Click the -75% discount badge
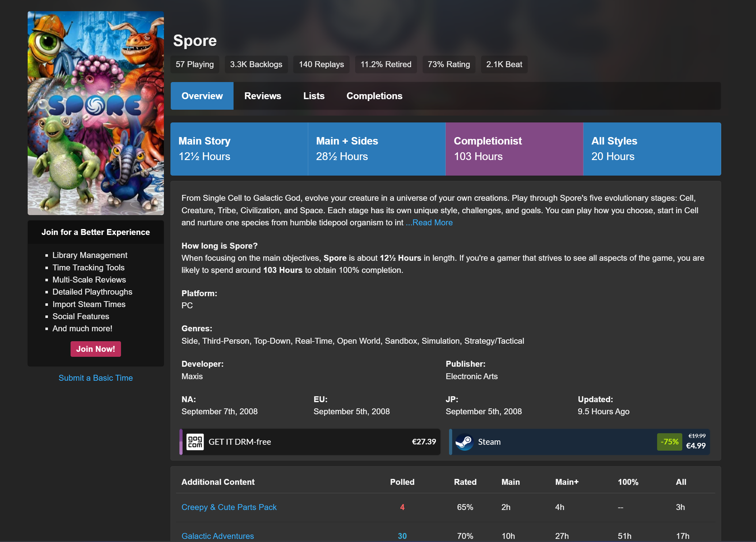Screen dimensions: 756x542 coord(669,442)
